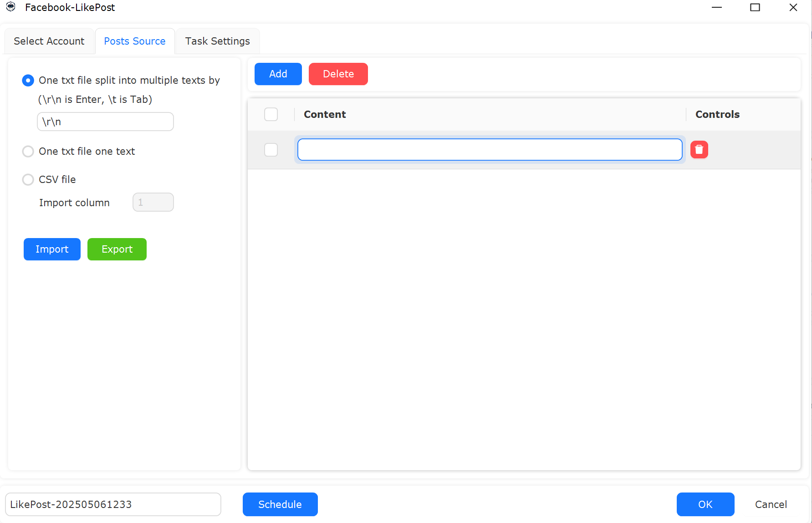Click the blue Add button
This screenshot has width=812, height=523.
278,74
